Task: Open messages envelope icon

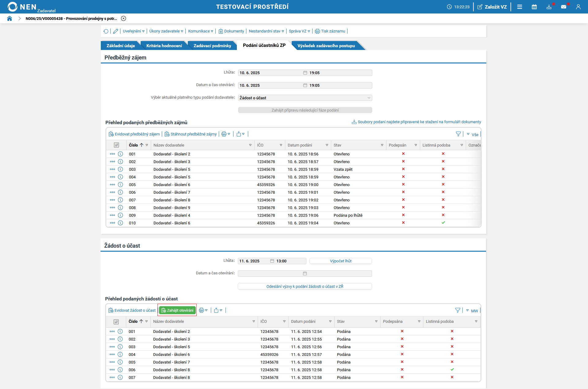Action: click(x=563, y=7)
